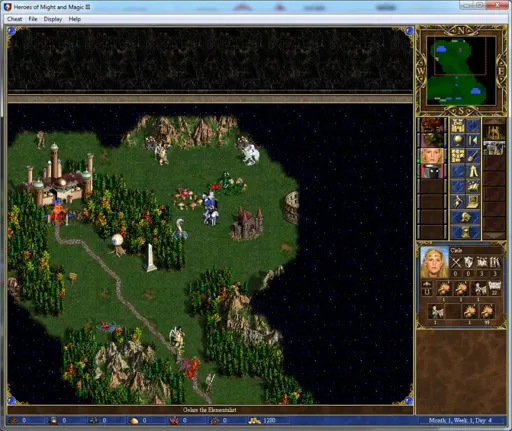Toggle underground view with the globe icon
512x431 pixels.
pos(458,140)
